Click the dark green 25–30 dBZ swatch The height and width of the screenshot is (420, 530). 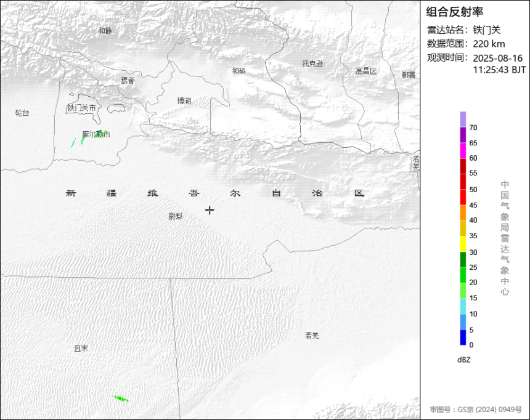[463, 259]
